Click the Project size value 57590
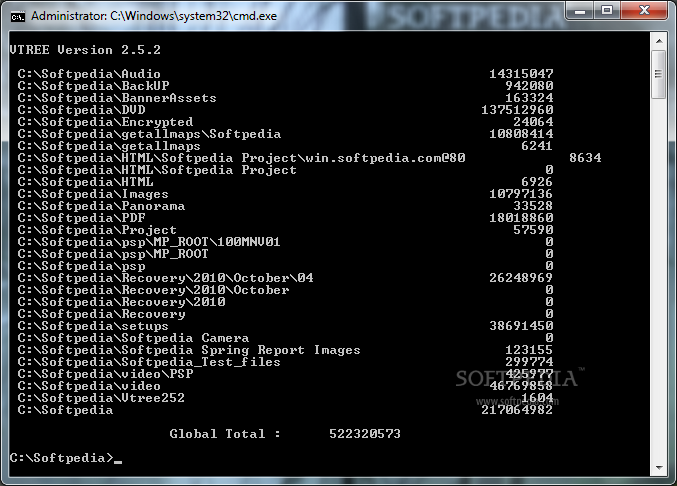Image resolution: width=677 pixels, height=486 pixels. (533, 230)
